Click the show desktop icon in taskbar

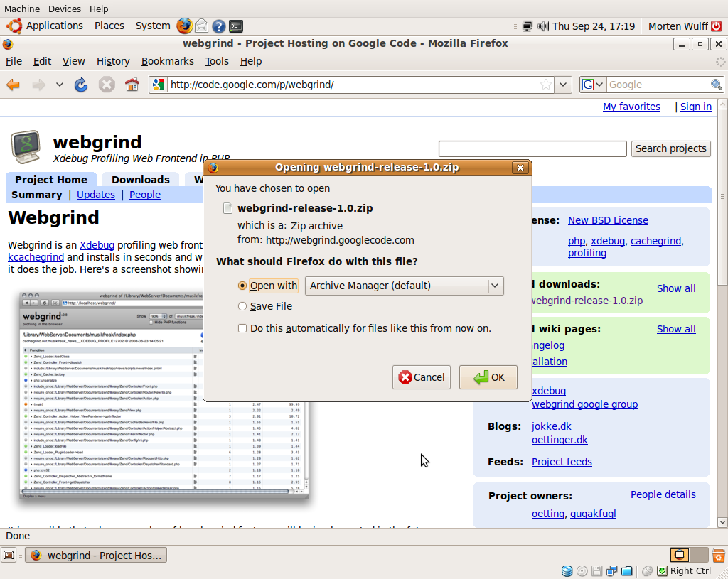pyautogui.click(x=9, y=555)
